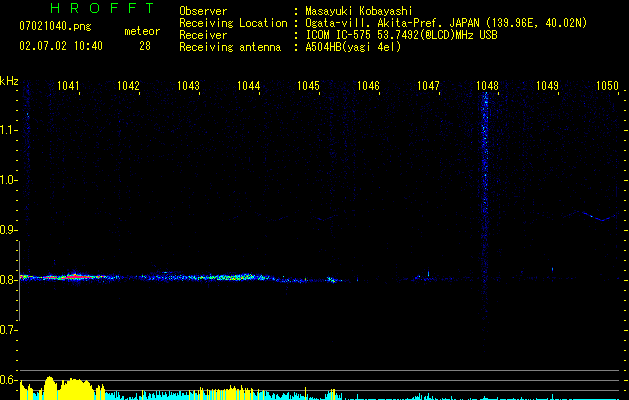Click the meteor label
This screenshot has height=400, width=629.
142,31
